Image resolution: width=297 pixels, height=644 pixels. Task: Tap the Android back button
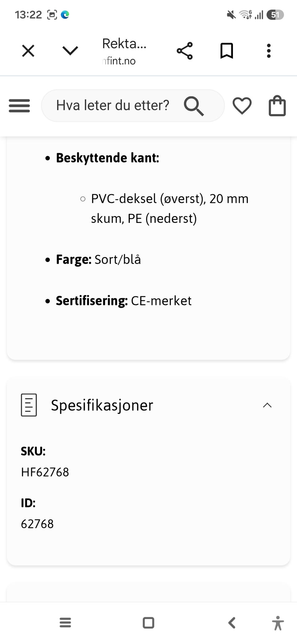coord(232,623)
